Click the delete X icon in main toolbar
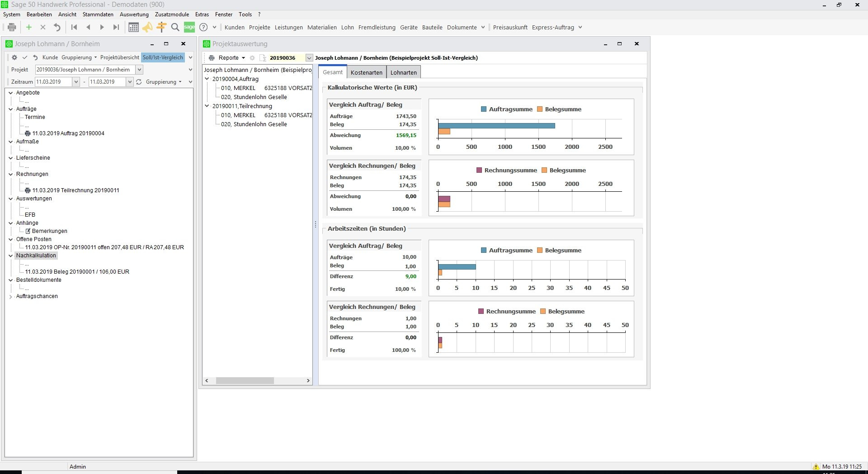This screenshot has width=868, height=474. 43,27
